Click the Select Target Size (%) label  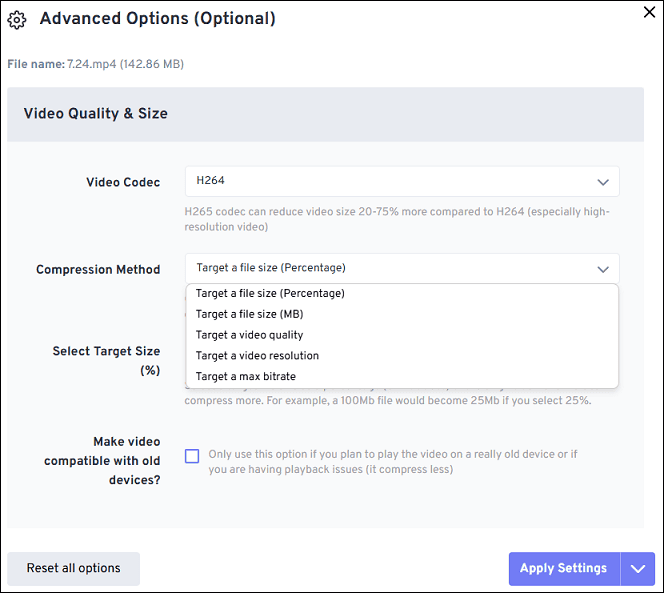point(106,360)
